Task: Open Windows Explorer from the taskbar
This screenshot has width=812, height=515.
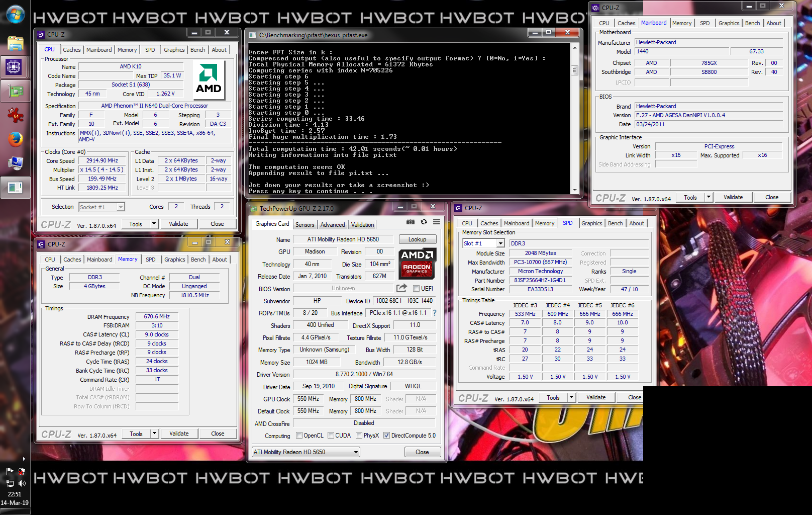Action: pyautogui.click(x=15, y=43)
